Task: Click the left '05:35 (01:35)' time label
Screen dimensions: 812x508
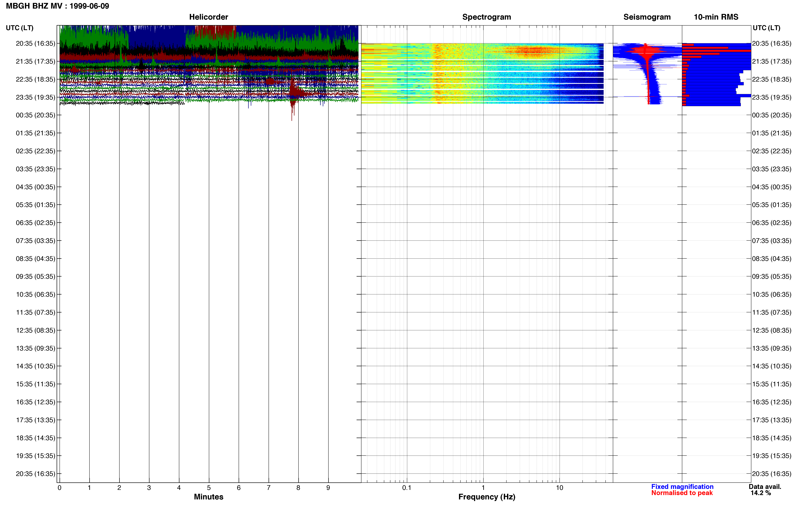Action: [36, 205]
